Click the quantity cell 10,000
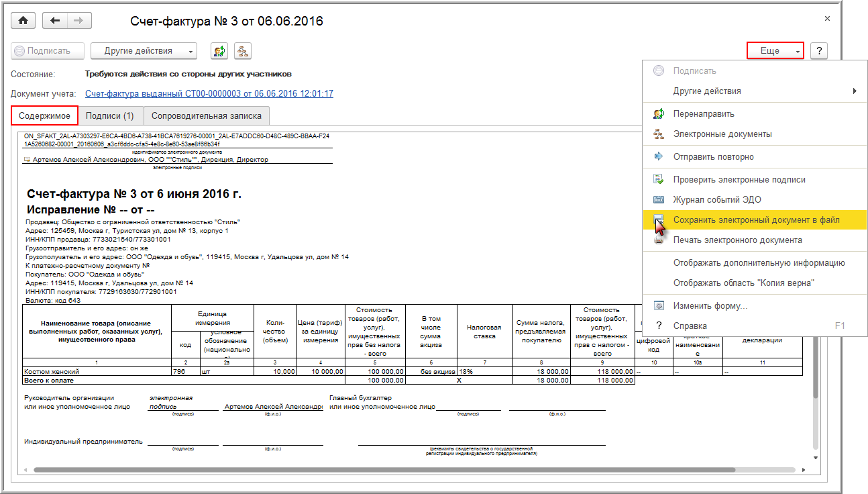868x494 pixels. (x=274, y=371)
